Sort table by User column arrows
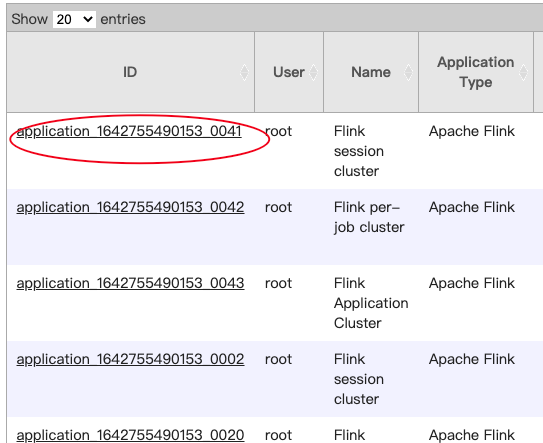The height and width of the screenshot is (443, 543). [x=313, y=72]
